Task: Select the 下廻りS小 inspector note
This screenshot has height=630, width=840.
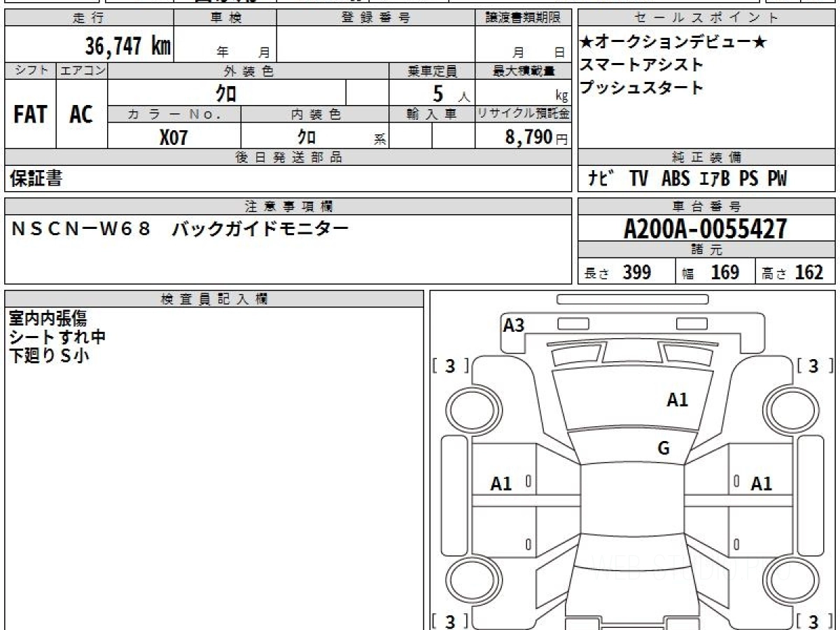Action: pos(48,356)
